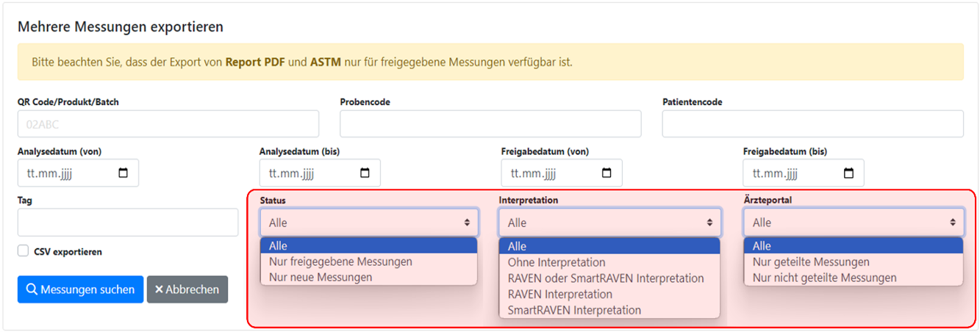Screen dimensions: 980x332
Task: Open calendar picker for Freigabedatum (von)
Action: 607,173
